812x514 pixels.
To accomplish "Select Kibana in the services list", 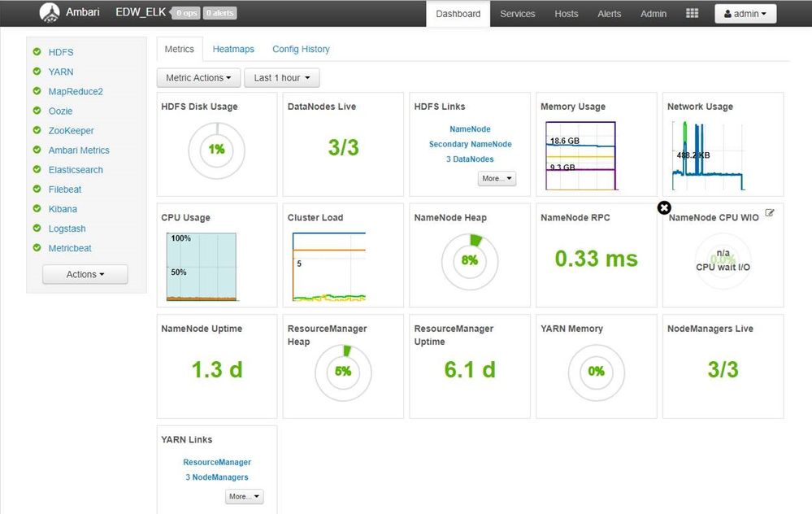I will (x=63, y=209).
